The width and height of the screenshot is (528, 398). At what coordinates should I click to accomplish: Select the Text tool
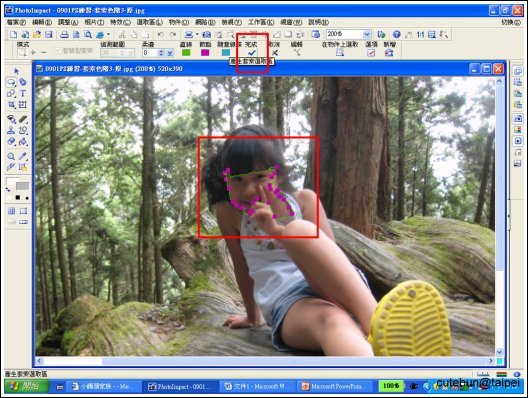click(23, 93)
